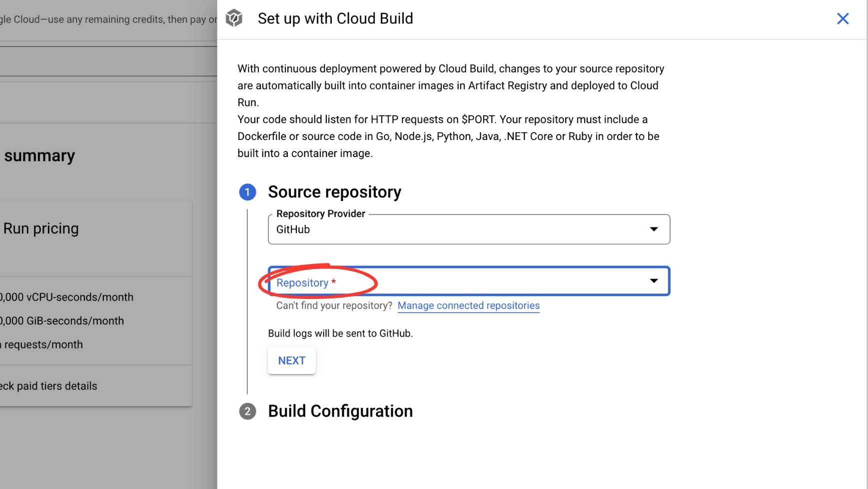Click the Source repository heading

coord(335,191)
